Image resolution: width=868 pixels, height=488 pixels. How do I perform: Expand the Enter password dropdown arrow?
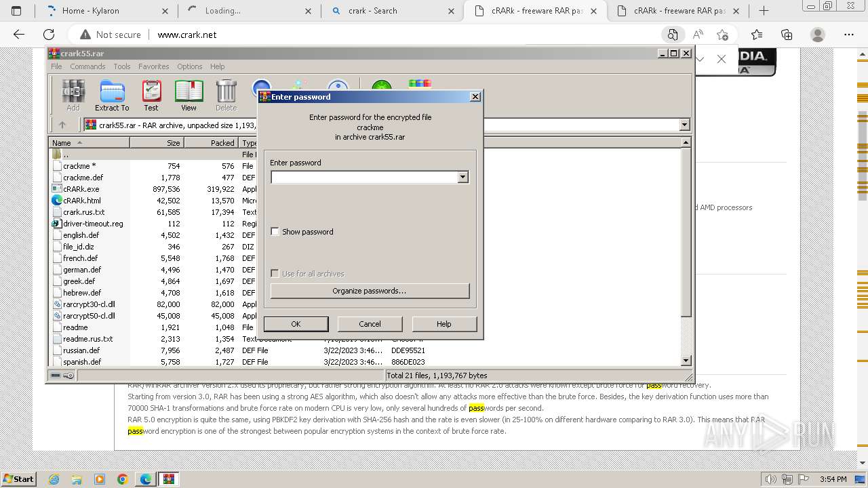[x=462, y=177]
